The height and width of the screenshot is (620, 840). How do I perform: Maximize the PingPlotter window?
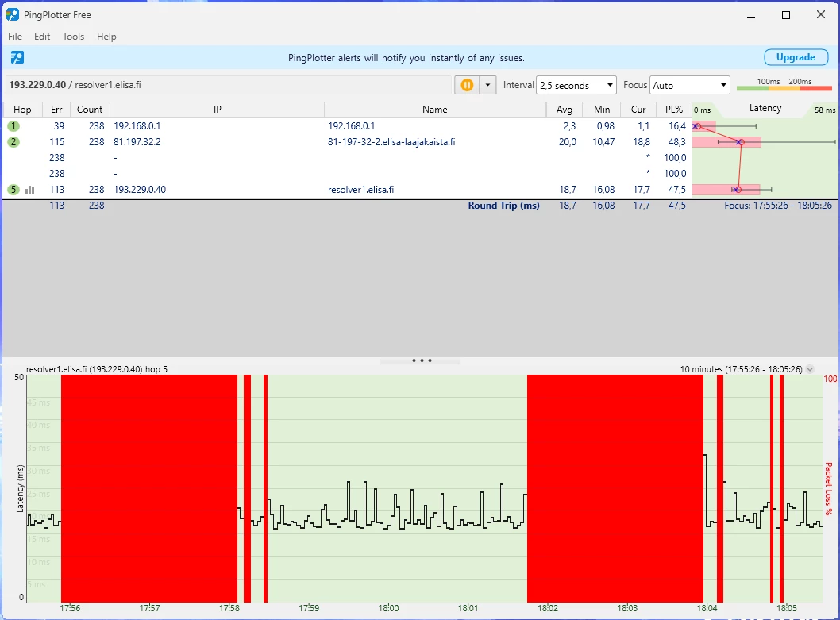(x=786, y=15)
